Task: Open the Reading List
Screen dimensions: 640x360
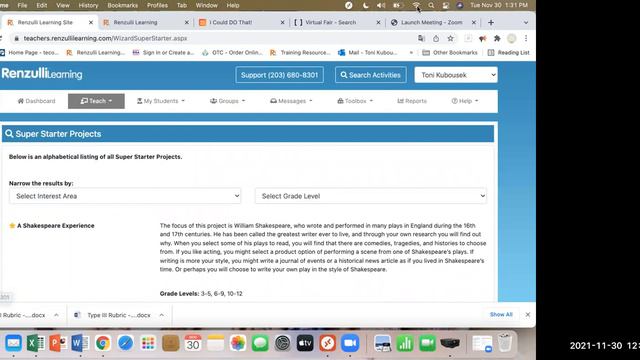Action: coord(509,53)
